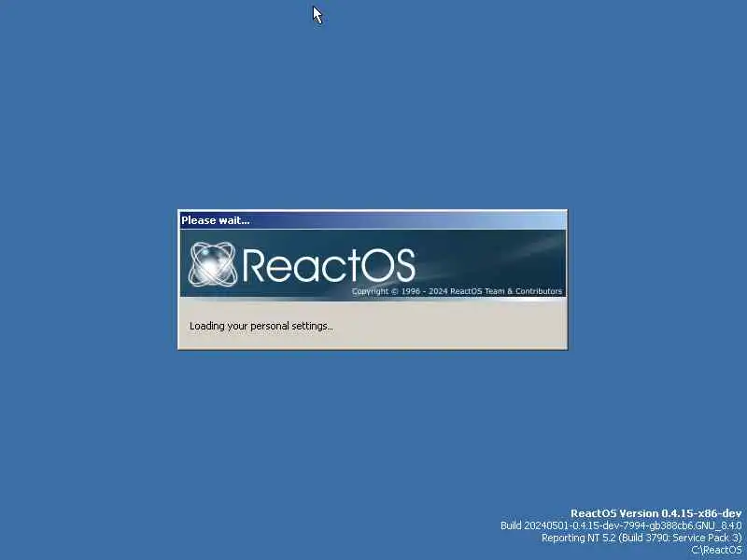Select the 'Loading your personal settings...' status text
The width and height of the screenshot is (747, 560).
tap(261, 326)
